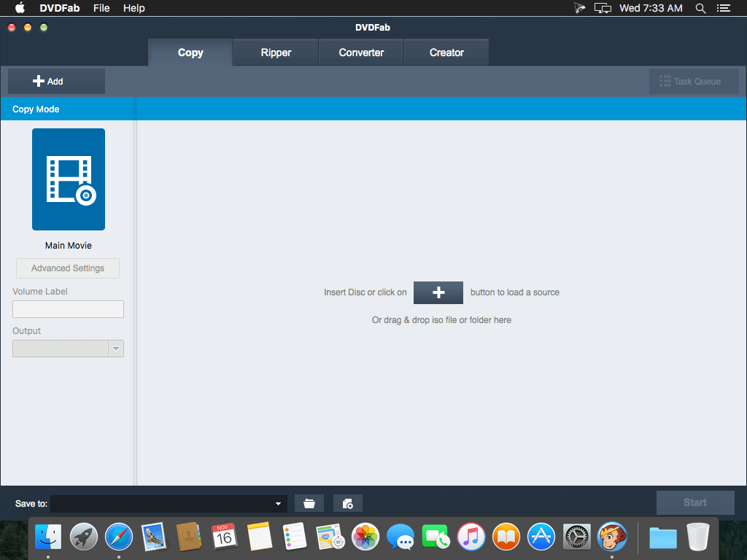This screenshot has height=560, width=747.
Task: Open Calendar from the Dock
Action: (225, 537)
